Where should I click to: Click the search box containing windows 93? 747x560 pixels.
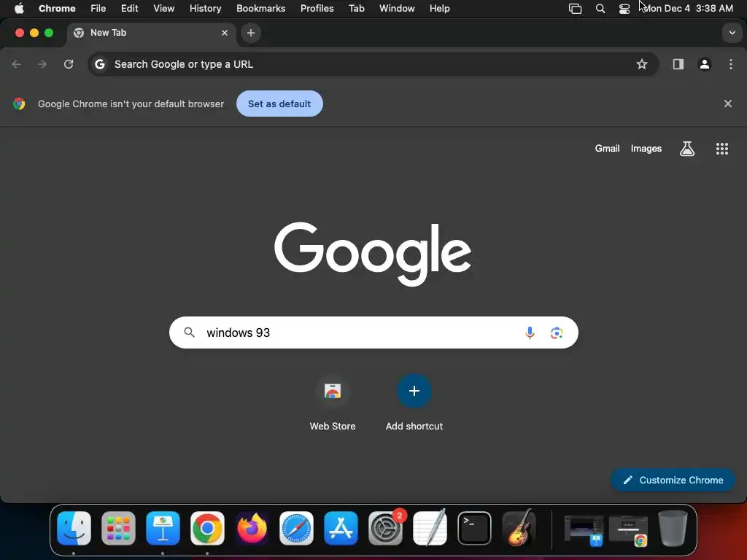coord(373,332)
